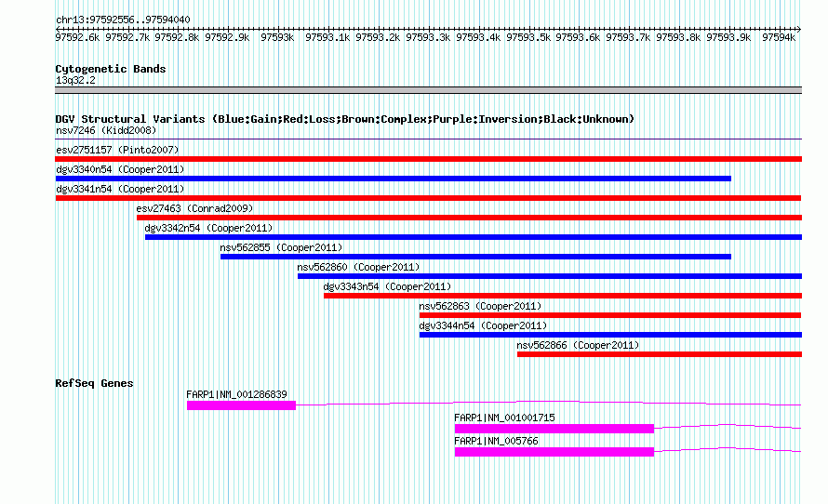Open the dgv3341n54 (Cooper2011) variant label
Viewport: 828px width, 504px height.
(x=120, y=189)
